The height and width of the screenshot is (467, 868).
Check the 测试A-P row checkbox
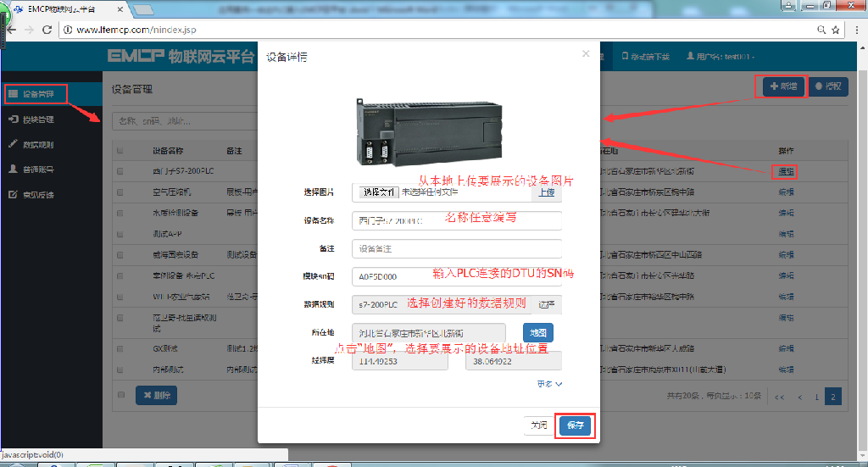tap(120, 234)
